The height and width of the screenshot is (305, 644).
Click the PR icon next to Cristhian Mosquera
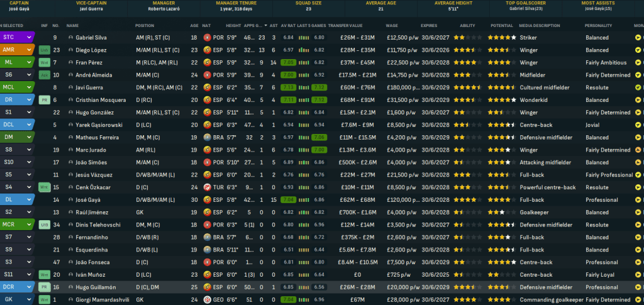[45, 100]
